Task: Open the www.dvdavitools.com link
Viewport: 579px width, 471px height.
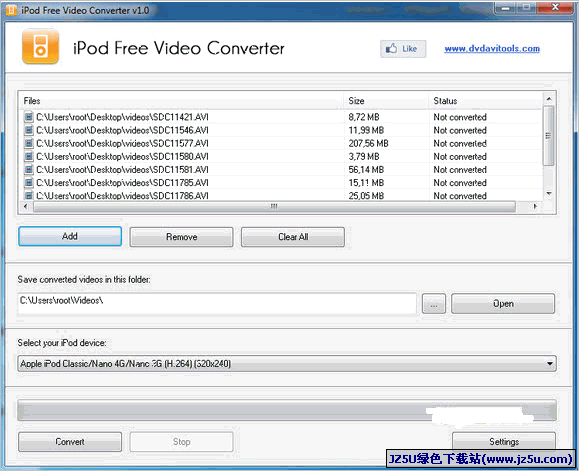Action: coord(492,49)
